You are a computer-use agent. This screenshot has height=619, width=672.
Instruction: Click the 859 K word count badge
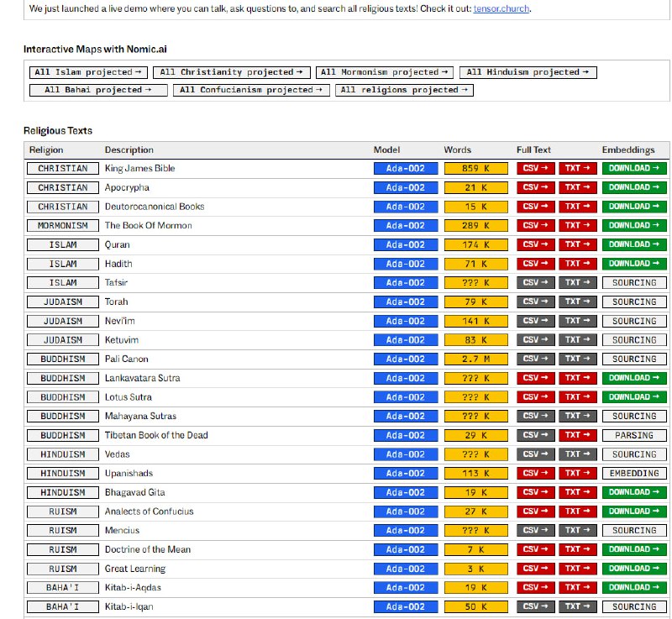[x=475, y=169]
